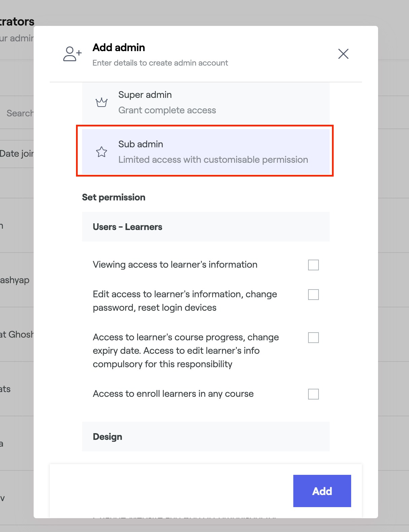This screenshot has width=409, height=532.
Task: Click the Search field behind the dialog
Action: click(x=20, y=113)
